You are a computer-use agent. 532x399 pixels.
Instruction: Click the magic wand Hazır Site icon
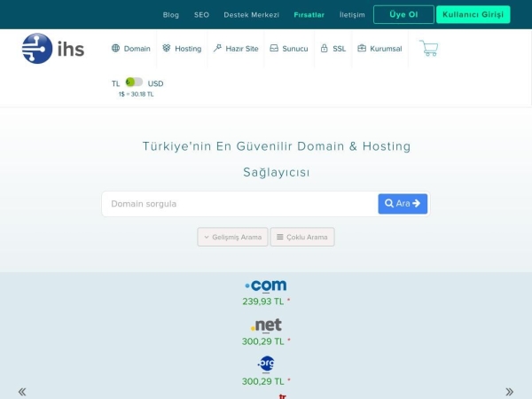(x=217, y=48)
